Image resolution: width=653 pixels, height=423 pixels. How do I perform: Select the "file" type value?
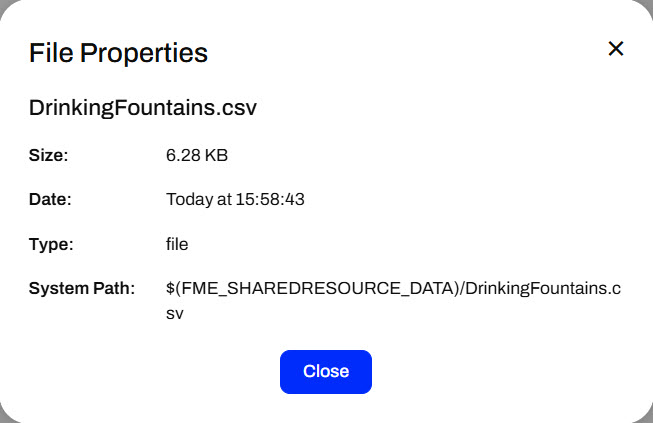[177, 244]
